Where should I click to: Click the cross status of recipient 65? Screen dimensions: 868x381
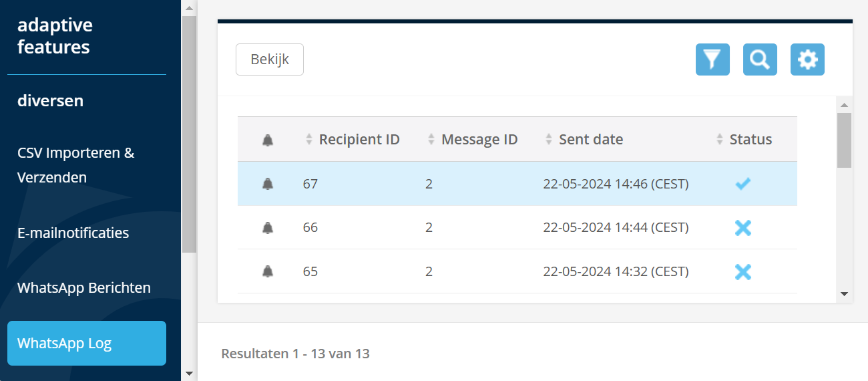coord(742,271)
